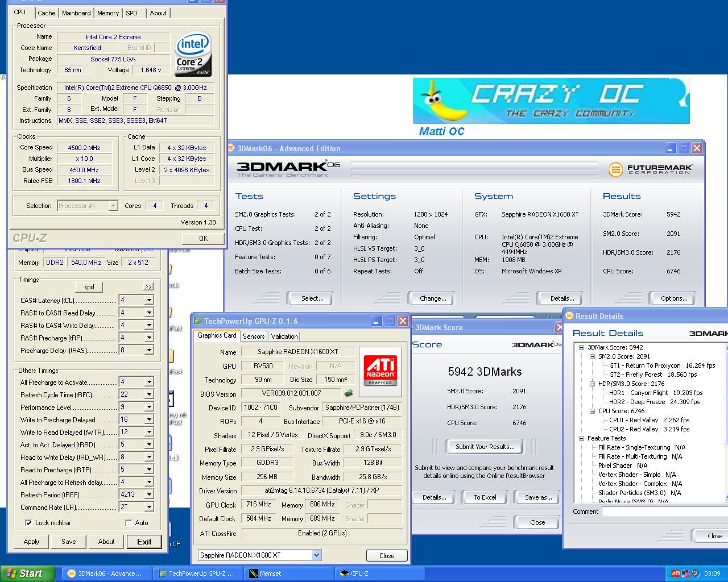Switch to Memset taskbar button
Screen dimensions: 728x582
289,573
